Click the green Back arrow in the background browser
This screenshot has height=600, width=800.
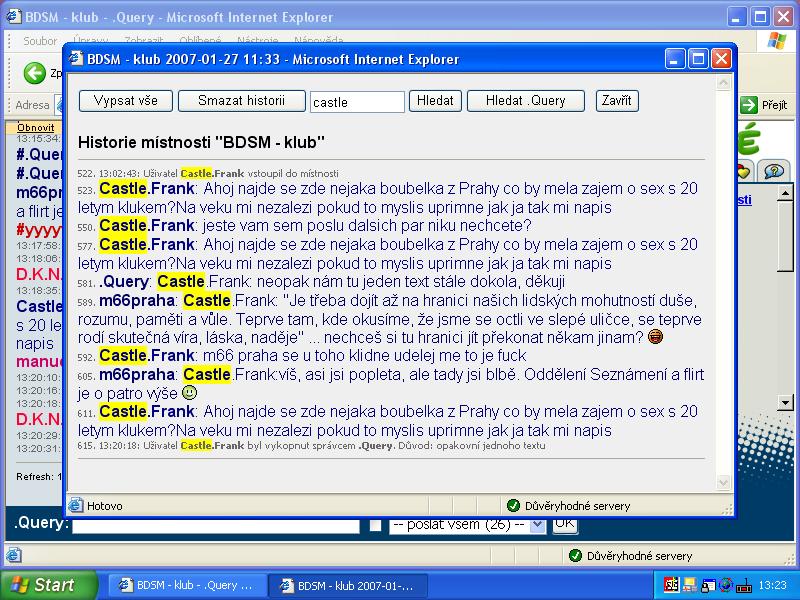[x=35, y=73]
